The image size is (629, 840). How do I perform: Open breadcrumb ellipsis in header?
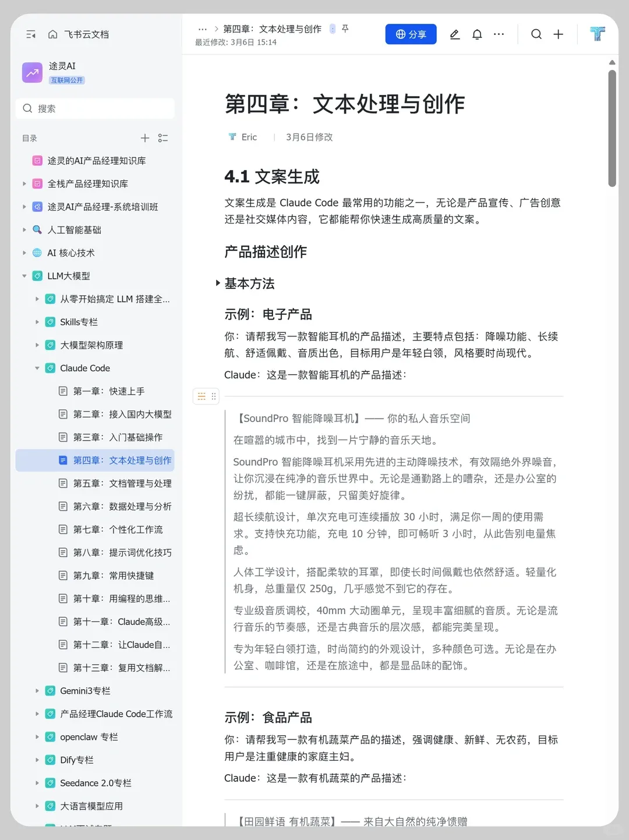(202, 29)
